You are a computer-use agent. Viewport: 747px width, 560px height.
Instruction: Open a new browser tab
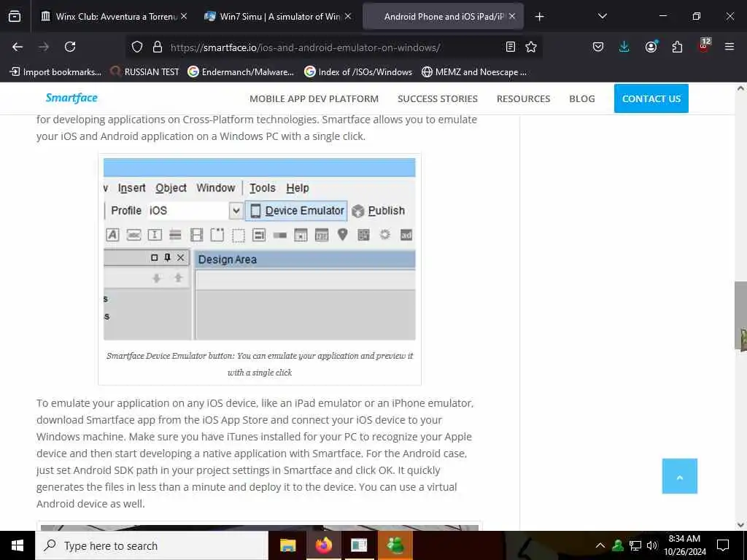(x=539, y=17)
